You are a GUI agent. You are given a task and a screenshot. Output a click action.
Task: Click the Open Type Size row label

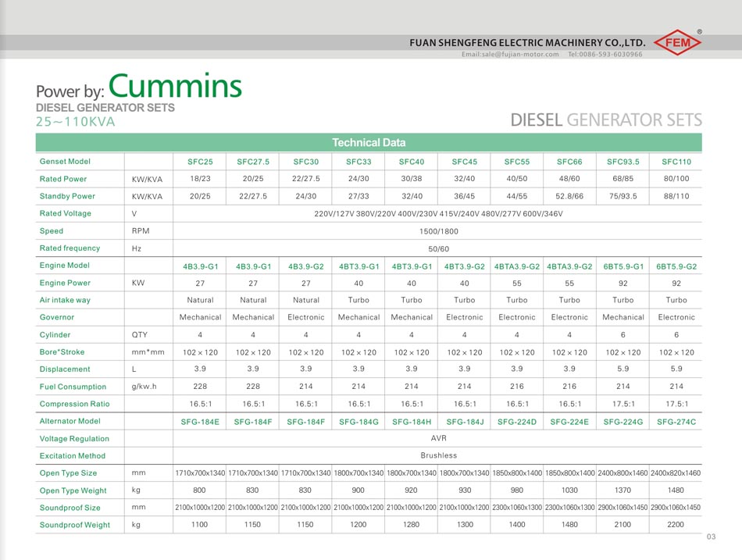[x=68, y=473]
